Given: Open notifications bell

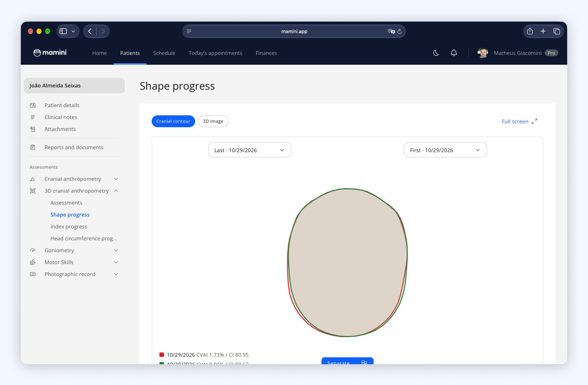Looking at the screenshot, I should coord(454,53).
